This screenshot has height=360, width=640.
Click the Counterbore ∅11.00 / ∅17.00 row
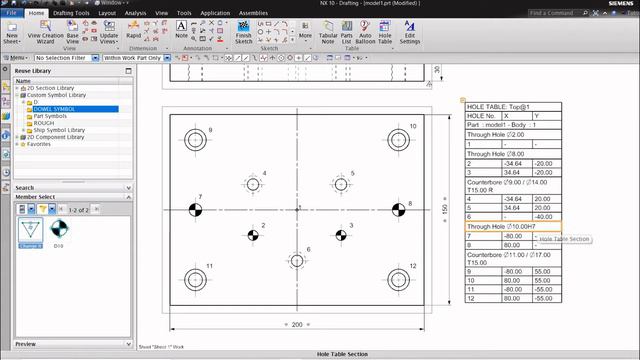[x=513, y=258]
